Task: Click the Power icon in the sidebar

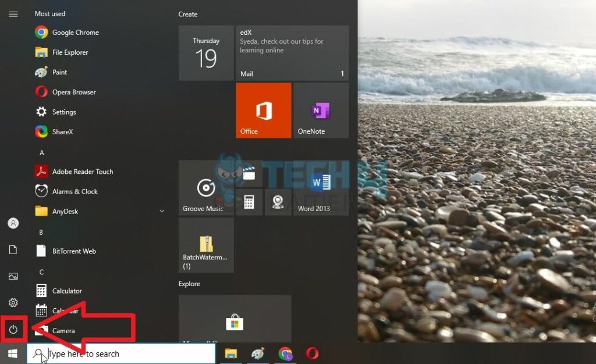Action: click(13, 329)
